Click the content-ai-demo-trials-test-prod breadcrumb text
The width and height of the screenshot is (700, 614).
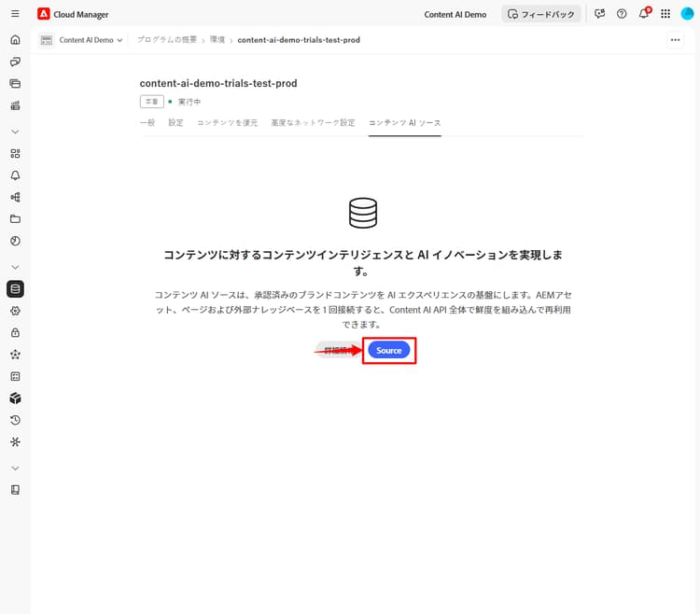pyautogui.click(x=299, y=40)
